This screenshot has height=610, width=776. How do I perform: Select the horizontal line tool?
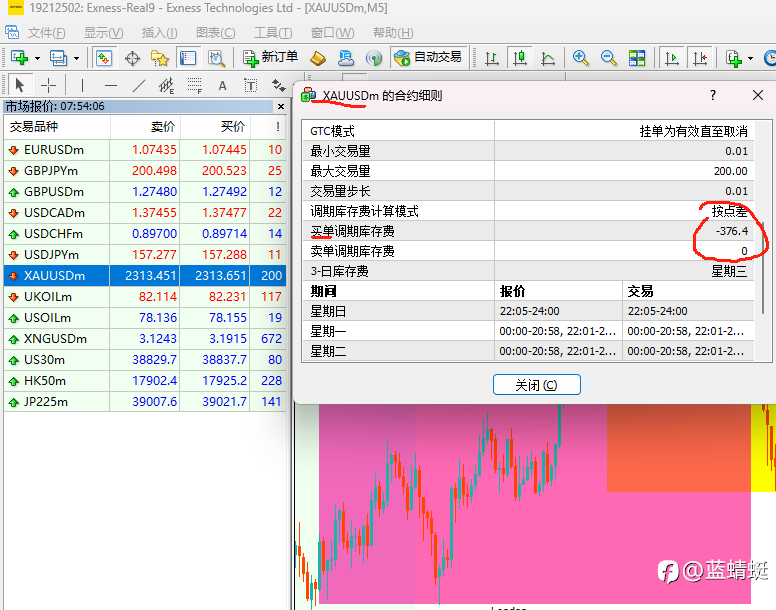coord(111,86)
